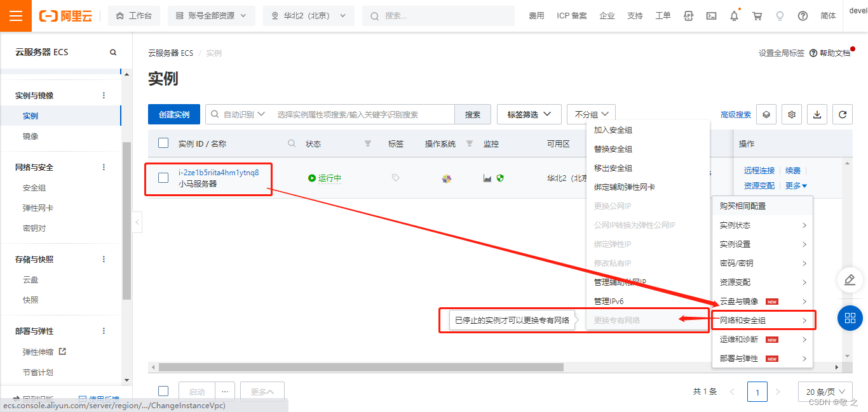Viewport: 868px width, 412px height.
Task: Select 移出安全组 from submenu
Action: pos(648,168)
